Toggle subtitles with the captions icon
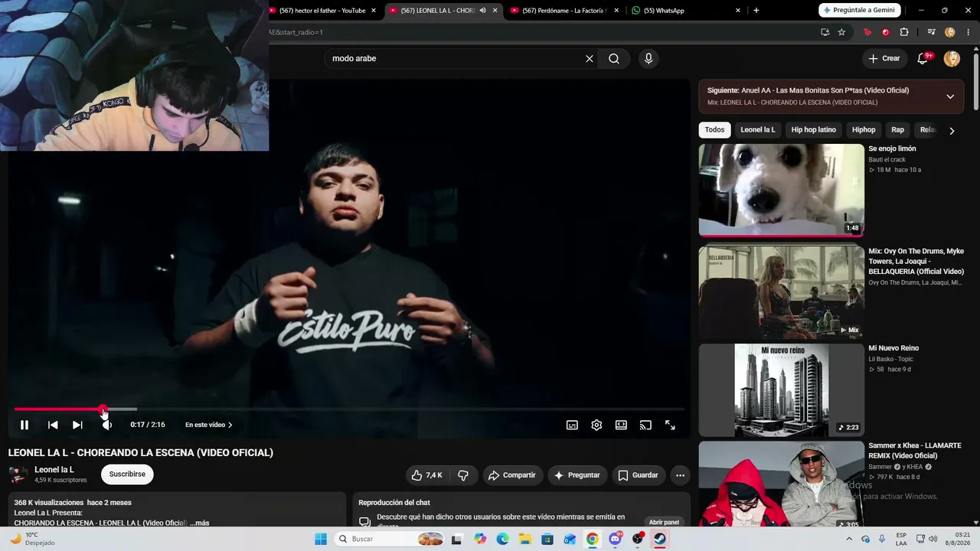The image size is (980, 551). point(572,425)
